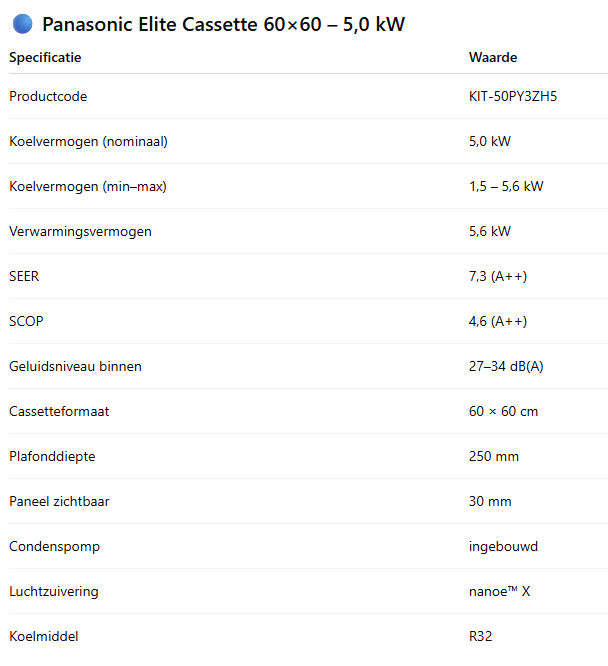The width and height of the screenshot is (608, 666).
Task: Click the Condenspomp value ingebouwd
Action: click(503, 547)
